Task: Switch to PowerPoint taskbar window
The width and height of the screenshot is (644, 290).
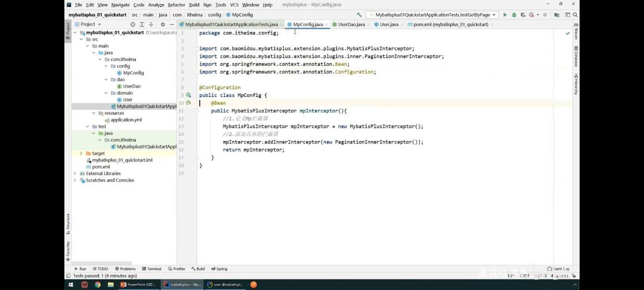Action: [138, 284]
